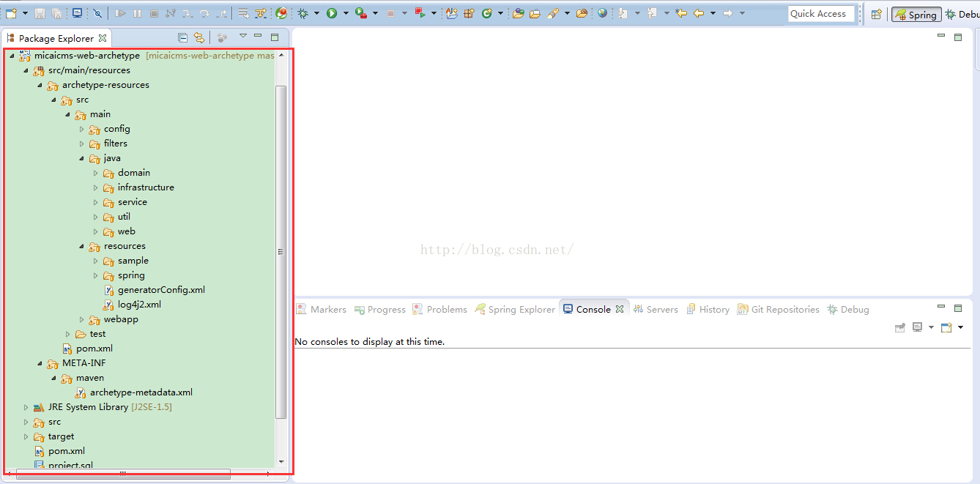The width and height of the screenshot is (980, 484).
Task: Switch to the Markers tab
Action: [321, 309]
